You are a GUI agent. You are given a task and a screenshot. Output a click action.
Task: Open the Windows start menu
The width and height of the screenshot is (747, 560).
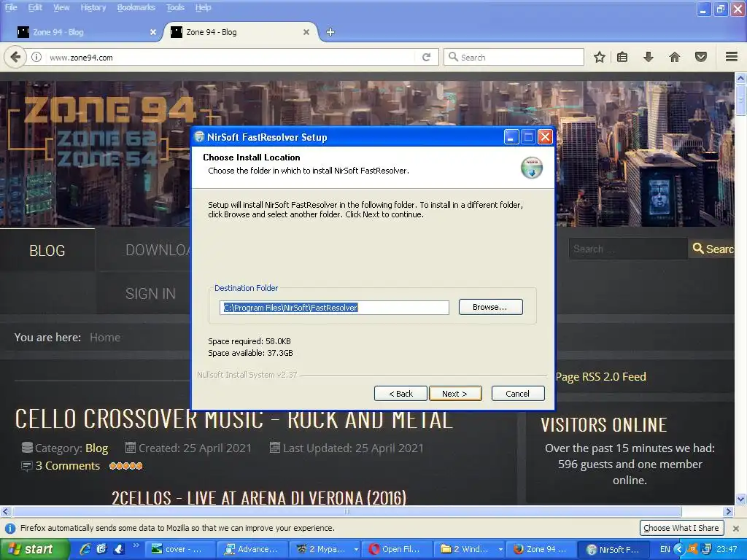click(34, 549)
